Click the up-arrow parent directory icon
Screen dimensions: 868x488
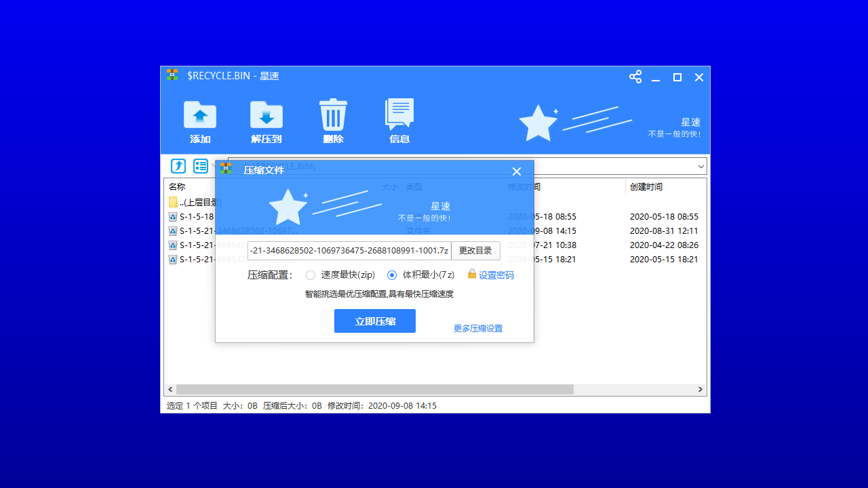point(178,165)
